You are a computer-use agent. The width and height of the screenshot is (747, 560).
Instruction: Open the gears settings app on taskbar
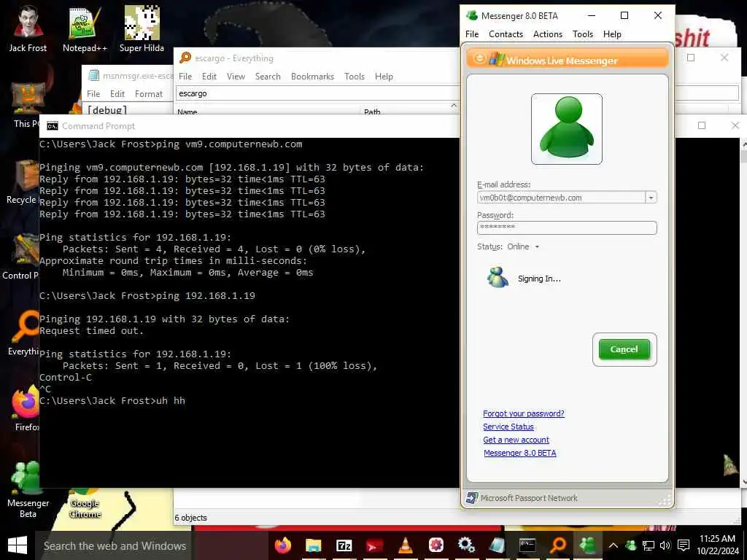(466, 545)
